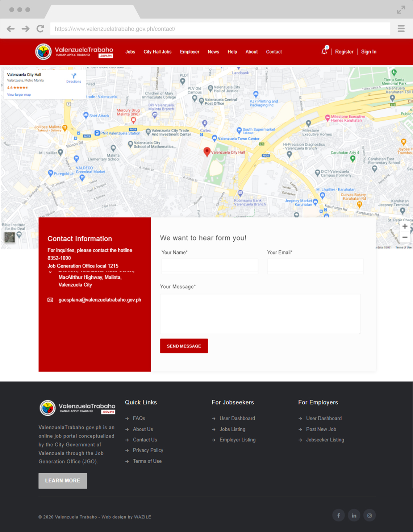Click Milestone Executive Homes Karuhatan marker
Screen dimensions: 413x532
tap(328, 118)
